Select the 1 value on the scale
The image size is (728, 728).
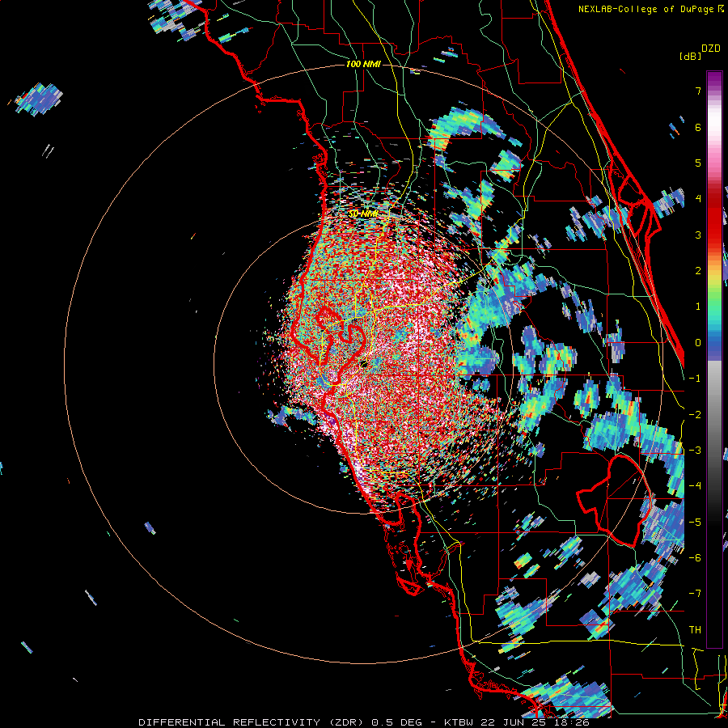pos(698,307)
